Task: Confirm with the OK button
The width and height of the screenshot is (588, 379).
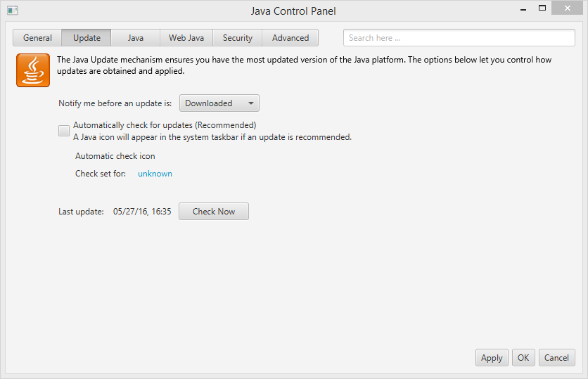Action: point(523,358)
